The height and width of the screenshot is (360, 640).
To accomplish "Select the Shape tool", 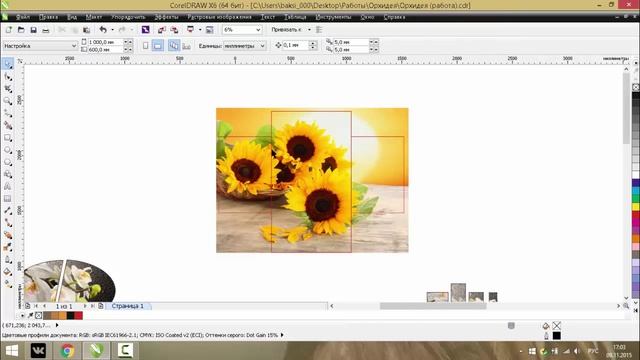I will tap(7, 77).
